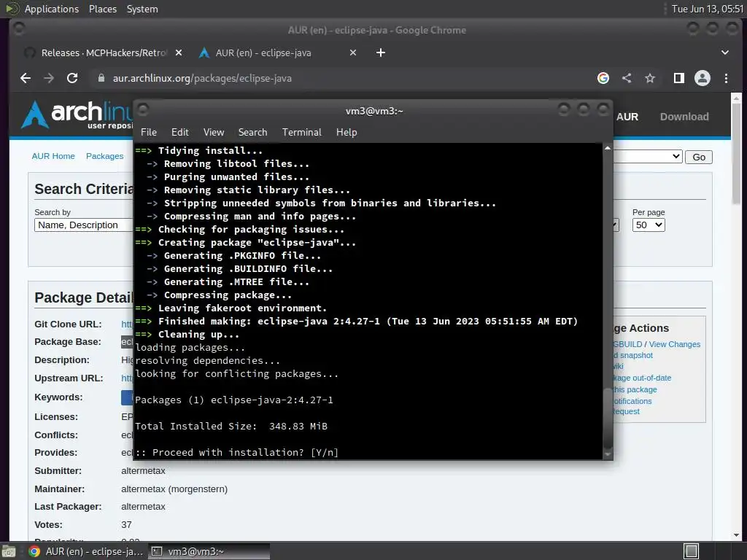Viewport: 747px width, 560px height.
Task: Click the Chrome forward arrow
Action: (x=49, y=78)
